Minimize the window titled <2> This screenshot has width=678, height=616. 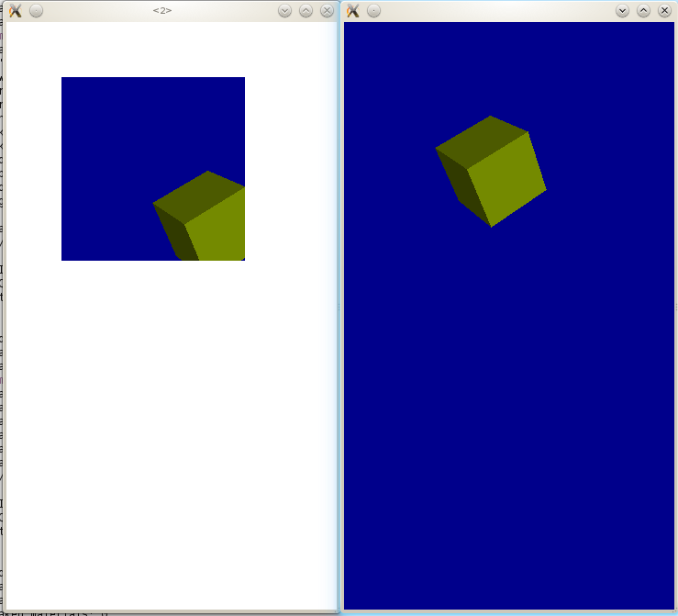[284, 11]
